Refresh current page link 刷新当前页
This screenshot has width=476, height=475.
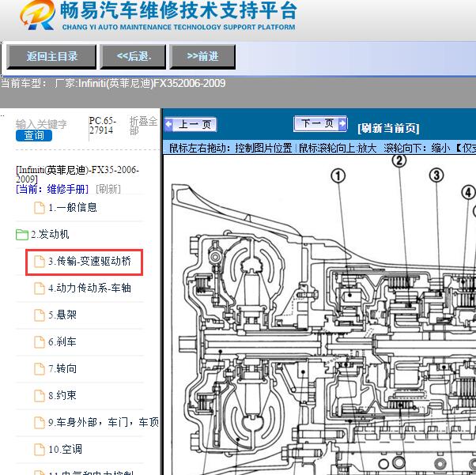pyautogui.click(x=388, y=128)
